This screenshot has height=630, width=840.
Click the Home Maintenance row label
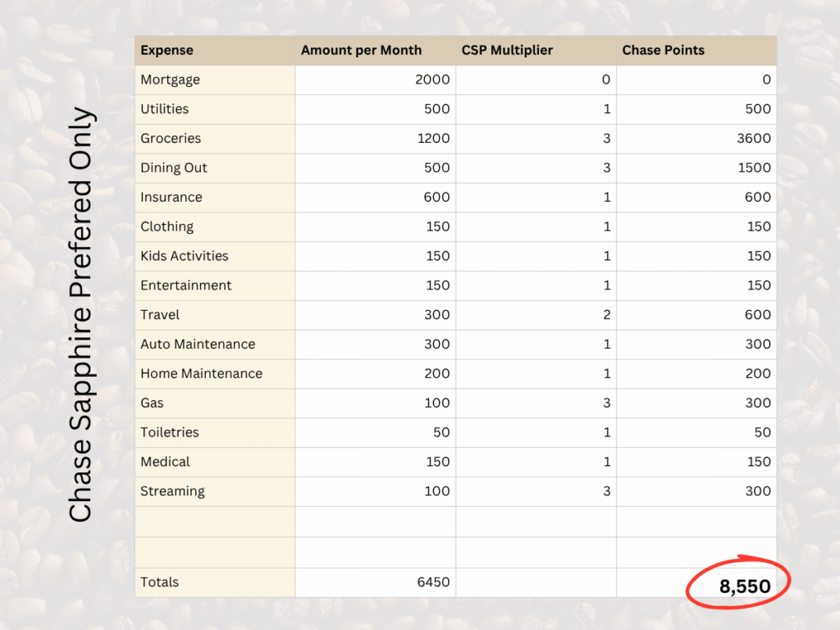coord(202,374)
